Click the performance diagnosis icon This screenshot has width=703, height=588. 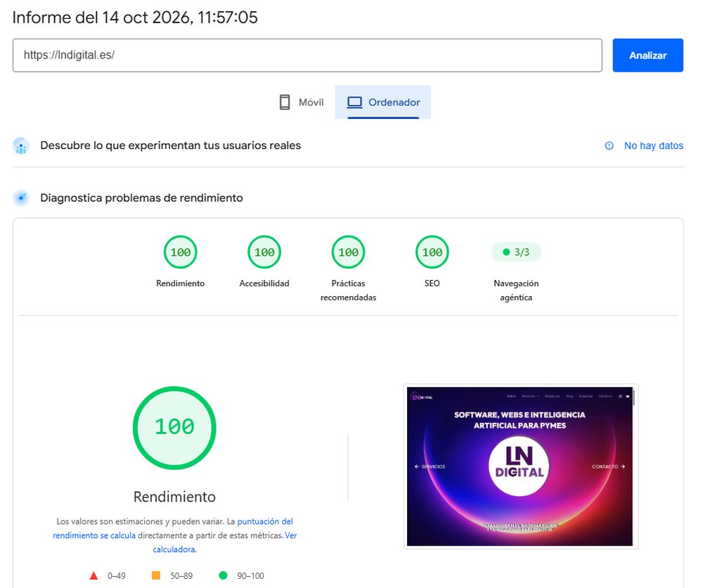point(21,198)
